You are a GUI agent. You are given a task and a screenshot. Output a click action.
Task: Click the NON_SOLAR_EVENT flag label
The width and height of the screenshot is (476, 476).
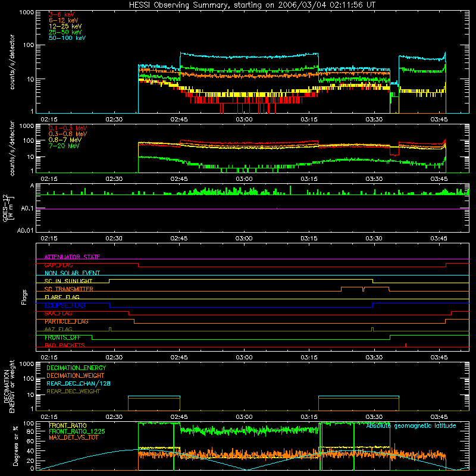[72, 273]
